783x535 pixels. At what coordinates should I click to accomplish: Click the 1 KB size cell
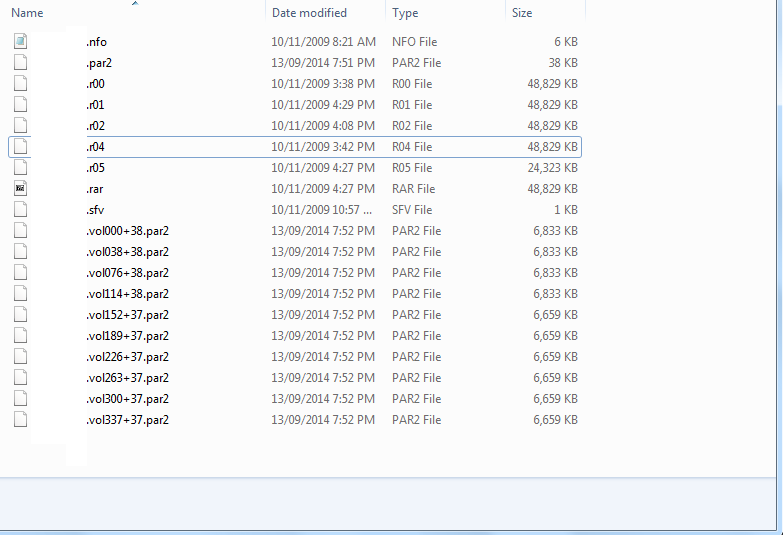pyautogui.click(x=566, y=210)
